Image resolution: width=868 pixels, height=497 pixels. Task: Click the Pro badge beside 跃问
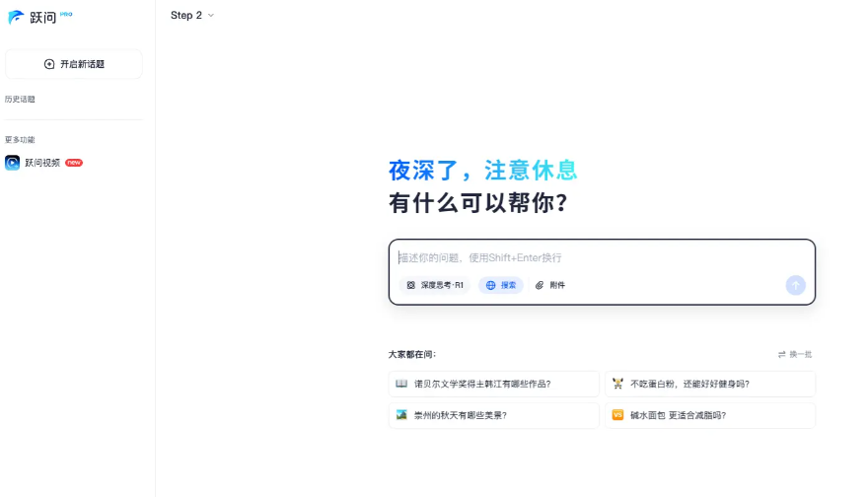point(66,14)
